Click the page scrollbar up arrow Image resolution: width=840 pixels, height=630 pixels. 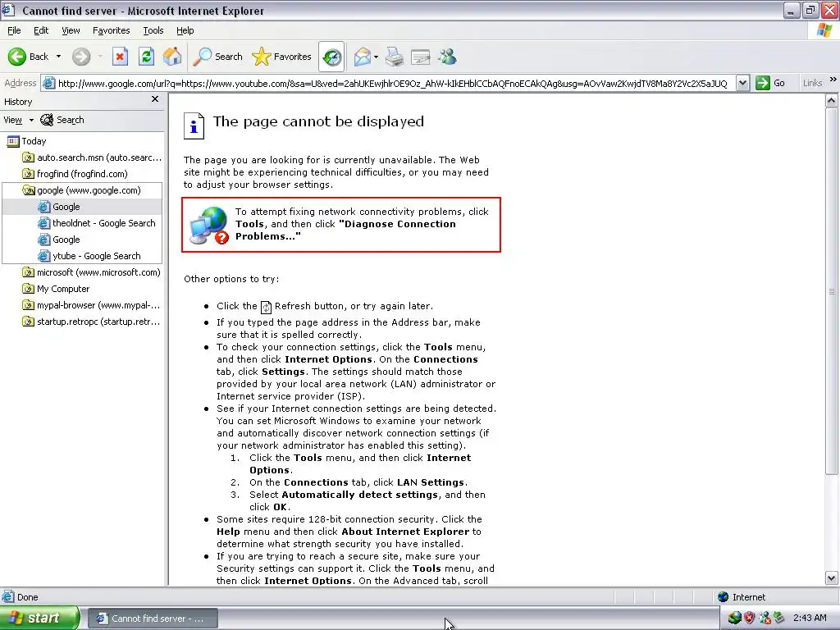pyautogui.click(x=832, y=100)
